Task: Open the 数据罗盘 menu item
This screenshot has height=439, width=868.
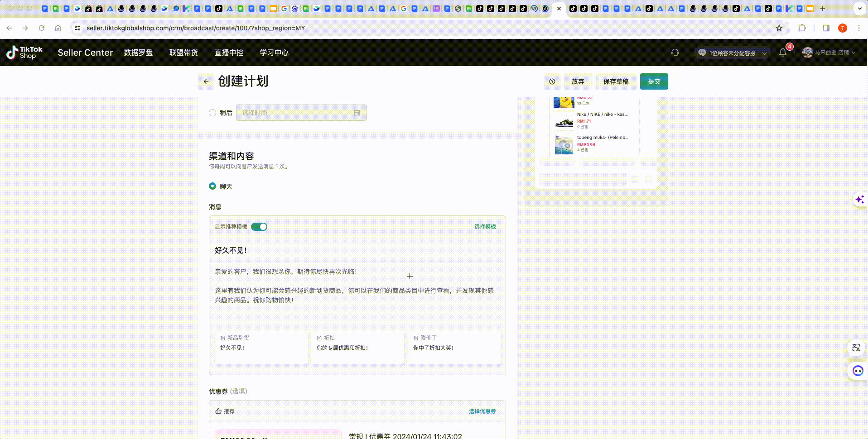Action: pyautogui.click(x=139, y=52)
